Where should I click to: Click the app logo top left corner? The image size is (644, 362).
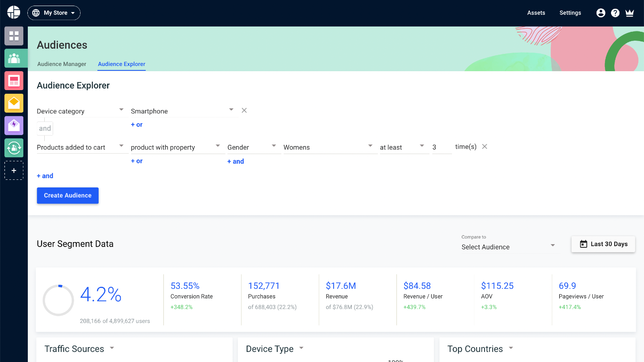pyautogui.click(x=13, y=12)
